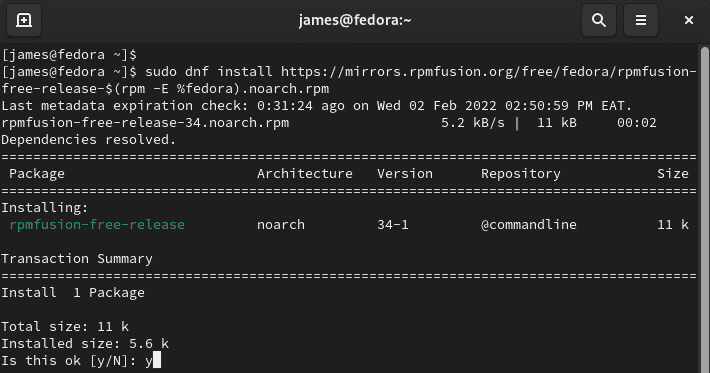The width and height of the screenshot is (710, 373).
Task: Click the Size column header
Action: click(x=673, y=174)
